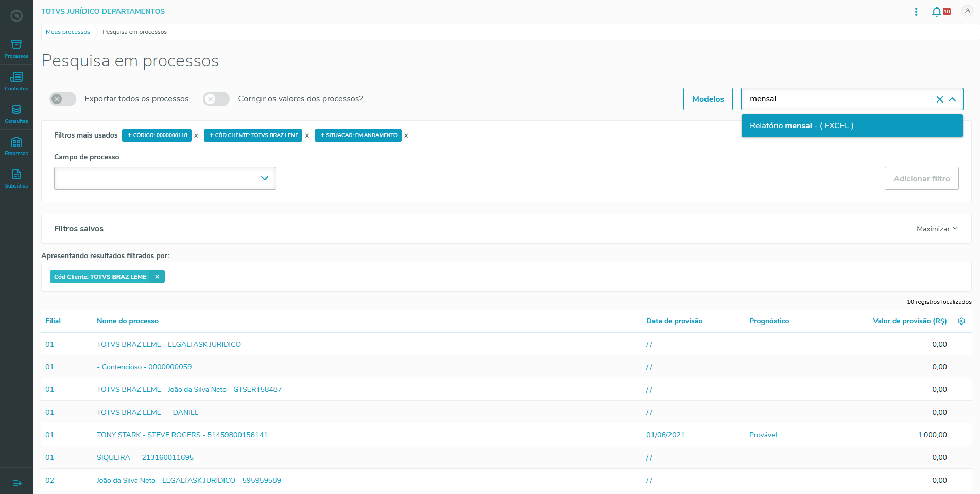Sort by Data de provisão column
This screenshot has height=494, width=980.
click(x=675, y=321)
